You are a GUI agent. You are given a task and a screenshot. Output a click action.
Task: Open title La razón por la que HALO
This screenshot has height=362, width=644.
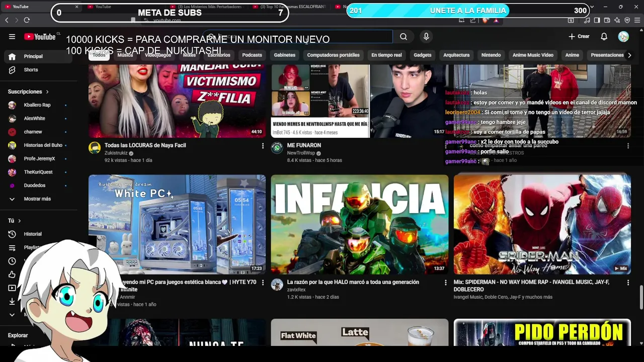353,283
